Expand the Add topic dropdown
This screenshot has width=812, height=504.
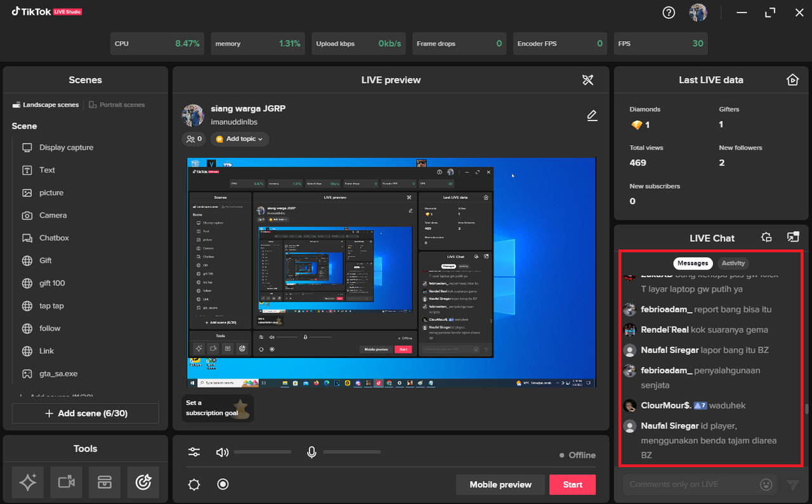click(240, 139)
